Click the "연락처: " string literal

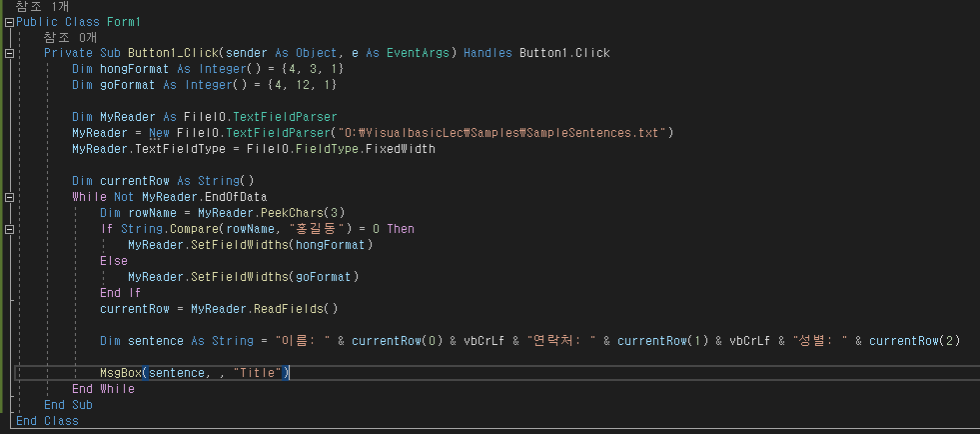point(561,341)
